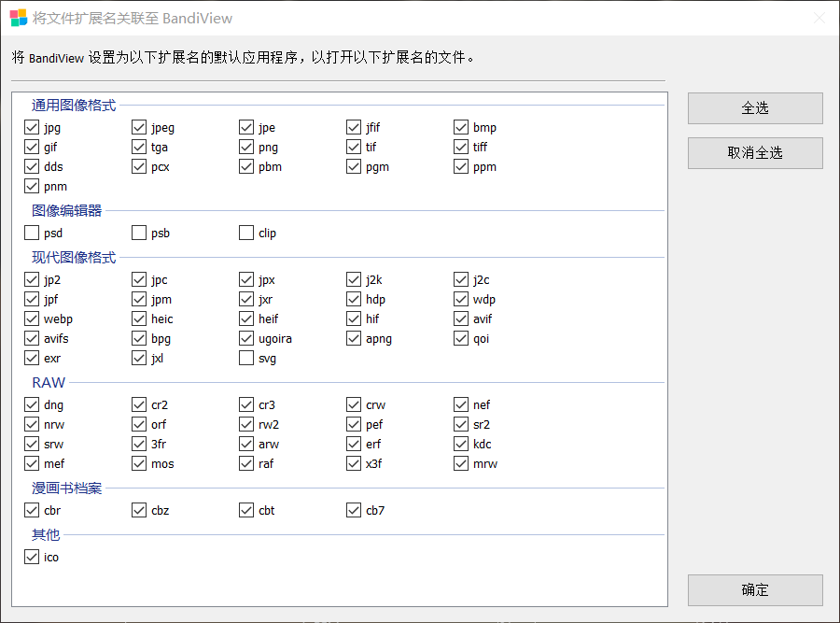This screenshot has height=623, width=840.
Task: Toggle the cbt checkbox
Action: (x=246, y=510)
